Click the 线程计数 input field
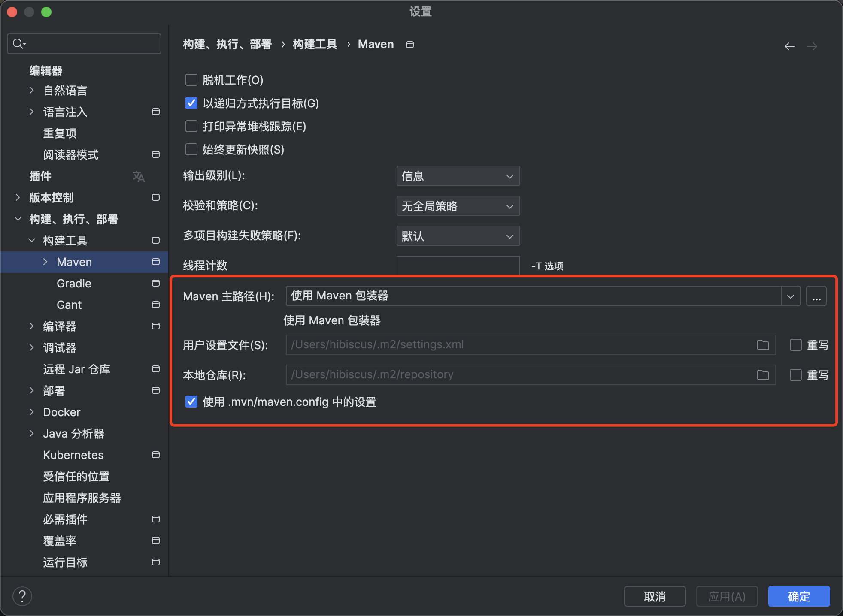843x616 pixels. coord(458,266)
